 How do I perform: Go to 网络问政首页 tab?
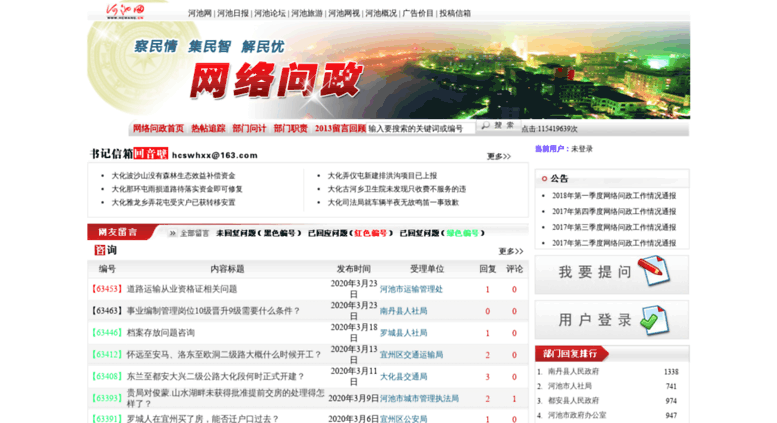[158, 129]
